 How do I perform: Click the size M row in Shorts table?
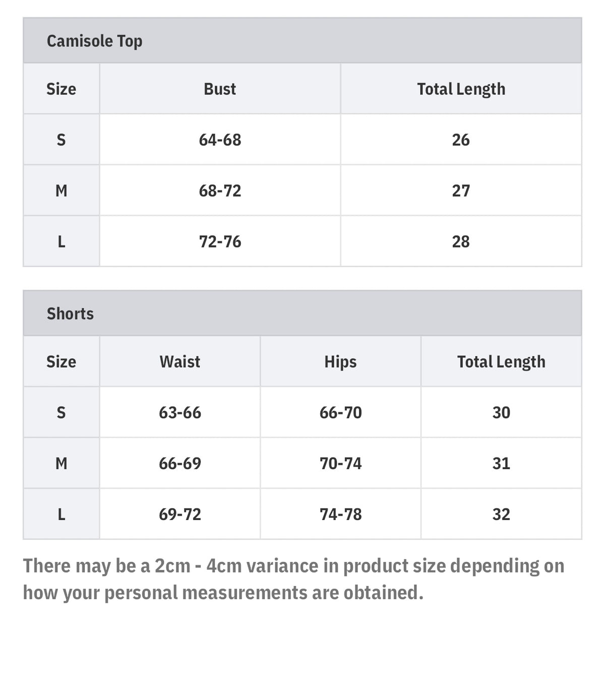[x=61, y=463]
